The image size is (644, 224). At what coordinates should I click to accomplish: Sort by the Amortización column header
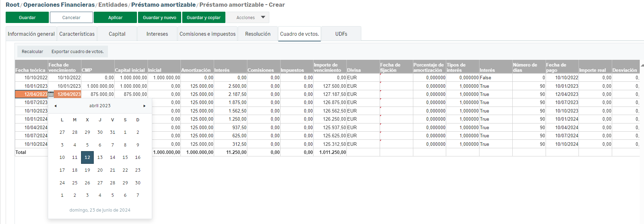[x=196, y=70]
